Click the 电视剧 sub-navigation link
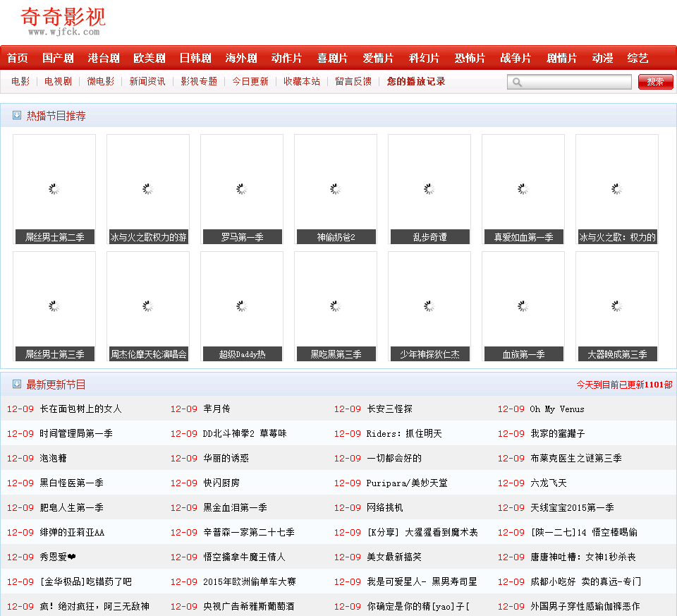This screenshot has height=616, width=677. click(x=58, y=81)
